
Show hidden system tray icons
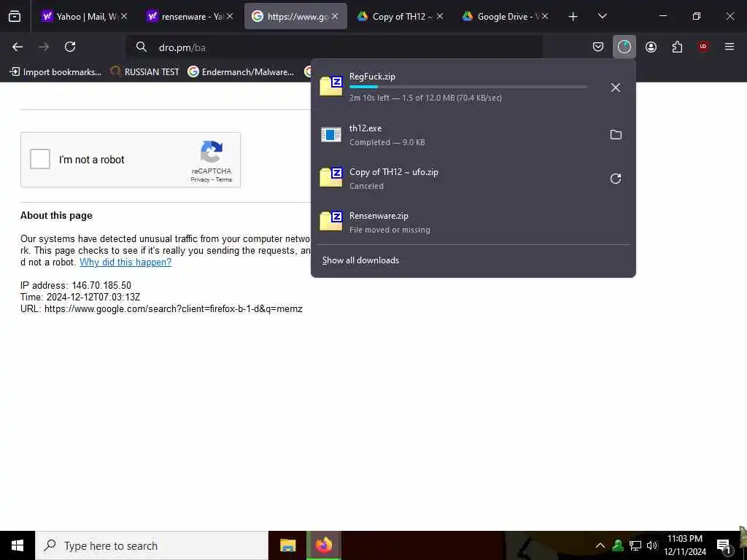tap(600, 545)
